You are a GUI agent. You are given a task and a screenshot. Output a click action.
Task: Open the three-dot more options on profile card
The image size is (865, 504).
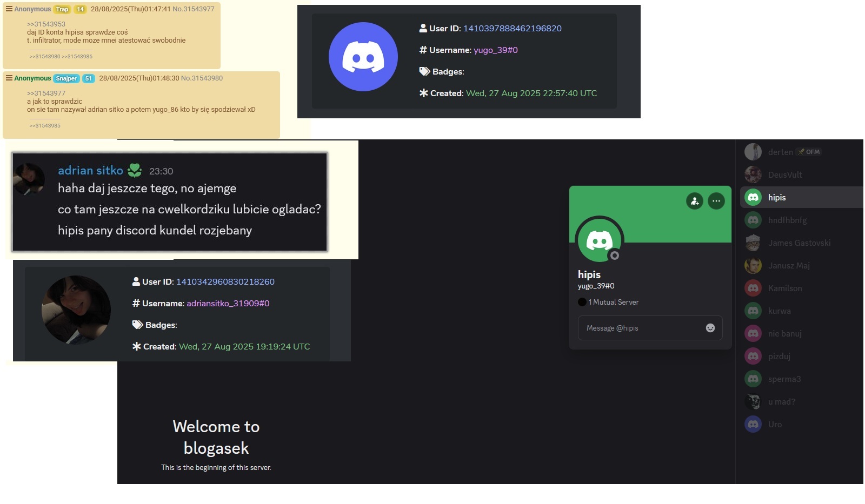point(716,201)
